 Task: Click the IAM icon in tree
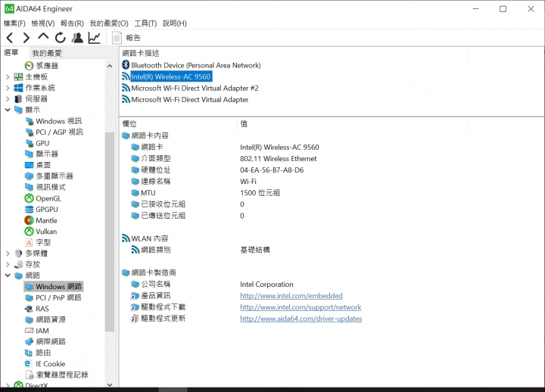[x=30, y=331]
